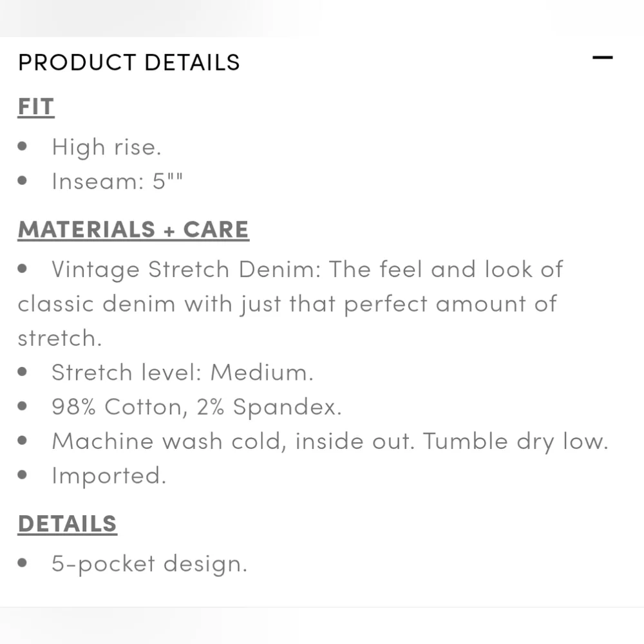644x644 pixels.
Task: Click the 'High rise.' text
Action: click(106, 147)
